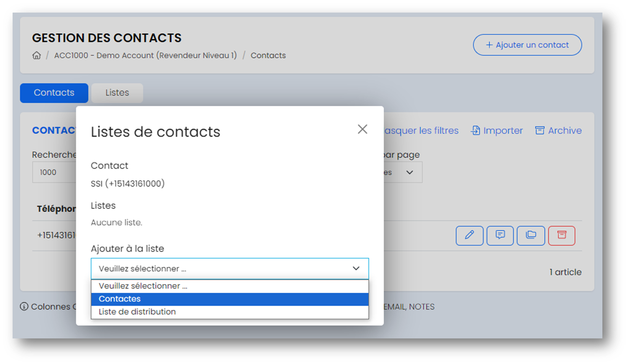Expand the Ajouter à la liste dropdown
This screenshot has width=628, height=364.
(x=230, y=268)
